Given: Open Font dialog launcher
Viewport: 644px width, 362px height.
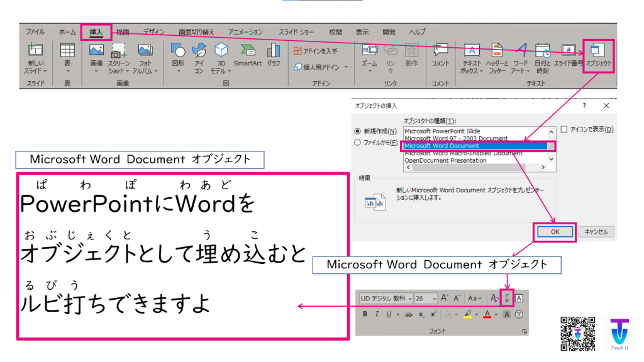Looking at the screenshot, I should coord(525,331).
